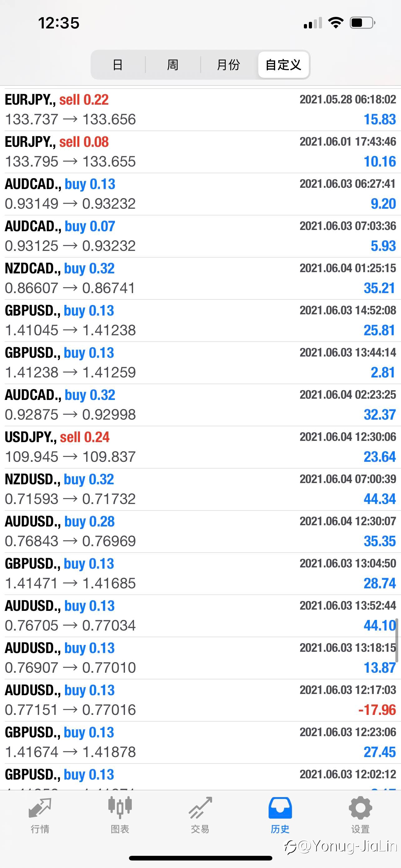Tap the 12:35 clock in status bar

[59, 23]
